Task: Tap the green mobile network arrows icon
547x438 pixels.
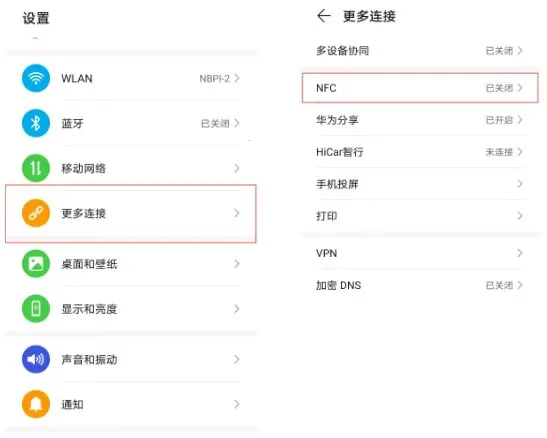Action: pyautogui.click(x=36, y=168)
